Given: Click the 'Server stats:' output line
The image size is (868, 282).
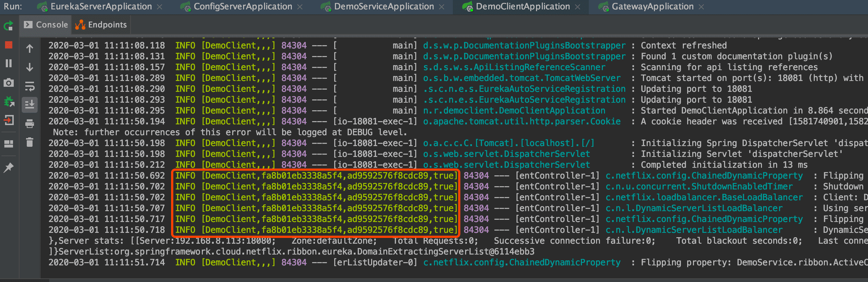Looking at the screenshot, I should [x=458, y=241].
